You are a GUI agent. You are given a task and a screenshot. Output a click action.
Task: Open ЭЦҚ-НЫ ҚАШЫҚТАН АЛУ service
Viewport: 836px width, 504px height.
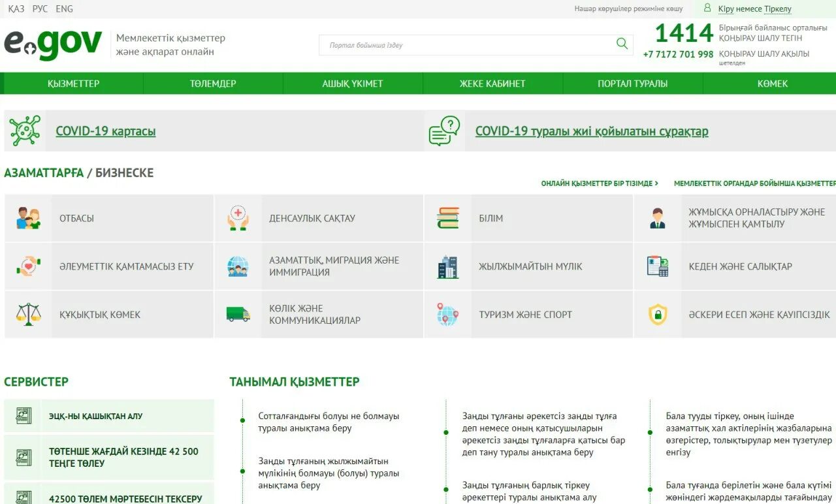109,416
